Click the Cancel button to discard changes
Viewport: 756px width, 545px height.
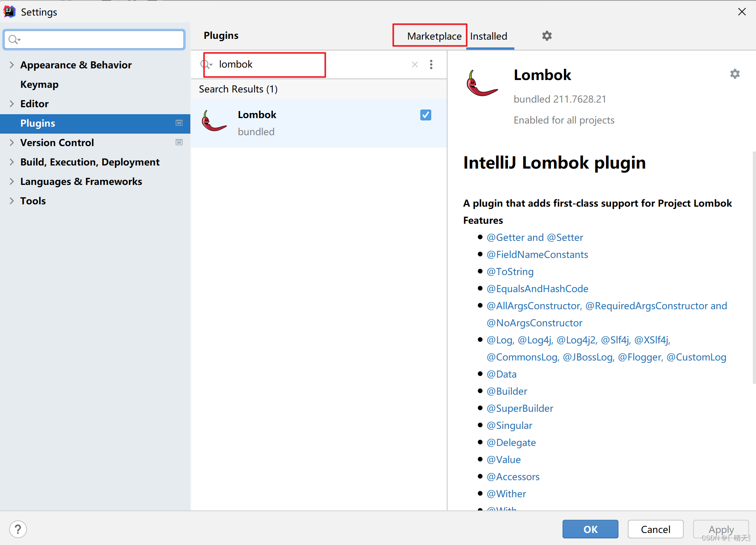[x=655, y=529]
